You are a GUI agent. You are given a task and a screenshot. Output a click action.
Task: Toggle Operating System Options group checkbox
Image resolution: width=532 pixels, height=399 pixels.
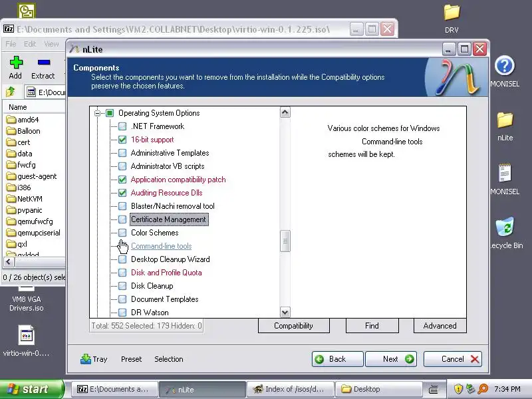coord(110,113)
